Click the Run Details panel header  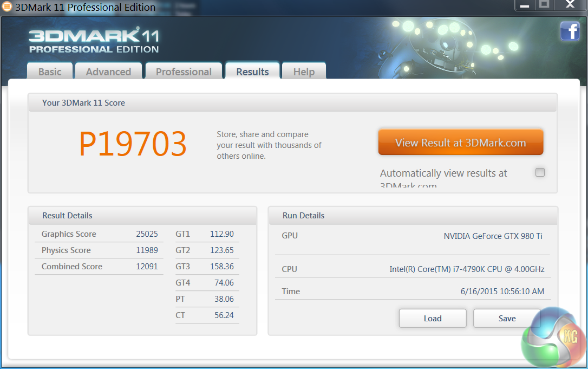413,216
